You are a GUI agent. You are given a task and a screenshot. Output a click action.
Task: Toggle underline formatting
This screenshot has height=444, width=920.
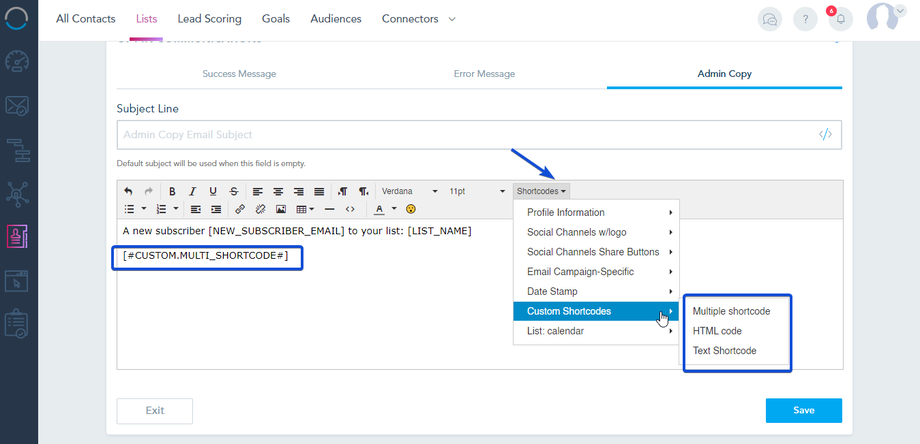pos(213,191)
